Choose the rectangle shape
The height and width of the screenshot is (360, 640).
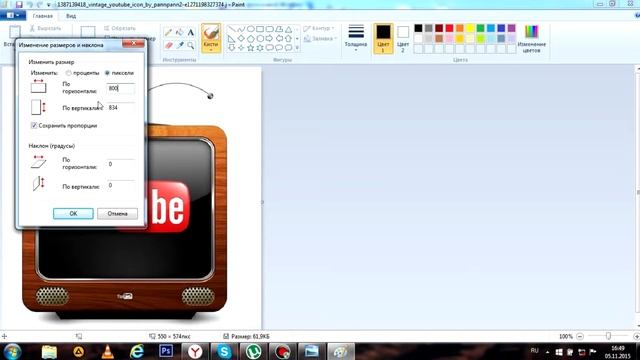pyautogui.click(x=260, y=29)
